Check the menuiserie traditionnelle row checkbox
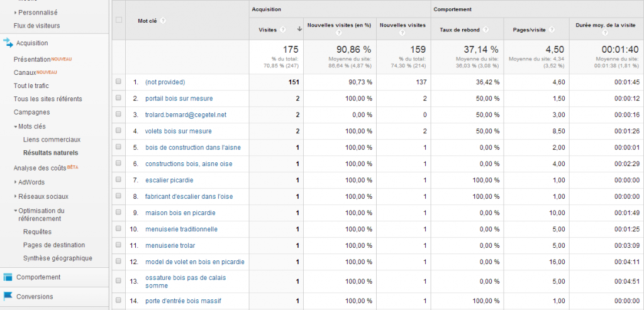This screenshot has width=644, height=310. [118, 229]
